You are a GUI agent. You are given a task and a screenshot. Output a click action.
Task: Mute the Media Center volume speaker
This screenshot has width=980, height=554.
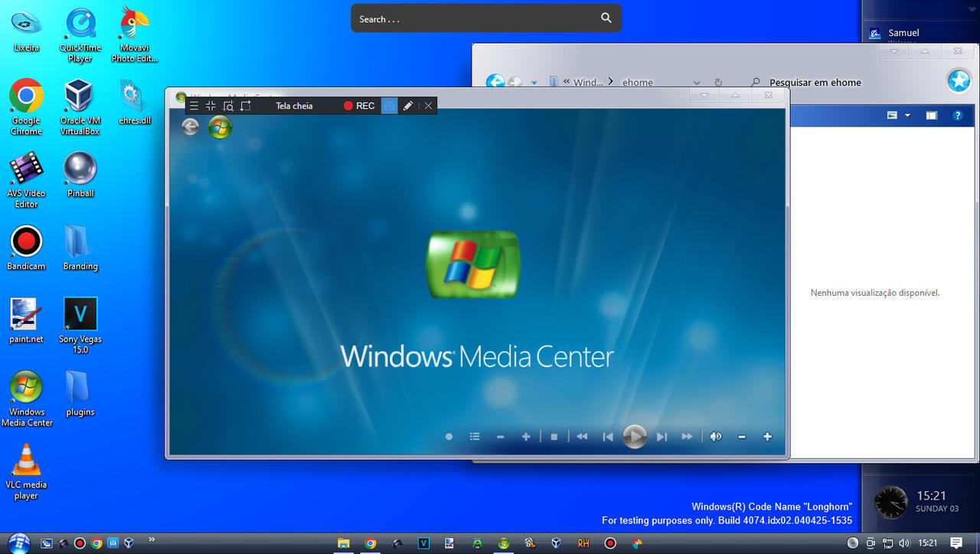click(716, 437)
